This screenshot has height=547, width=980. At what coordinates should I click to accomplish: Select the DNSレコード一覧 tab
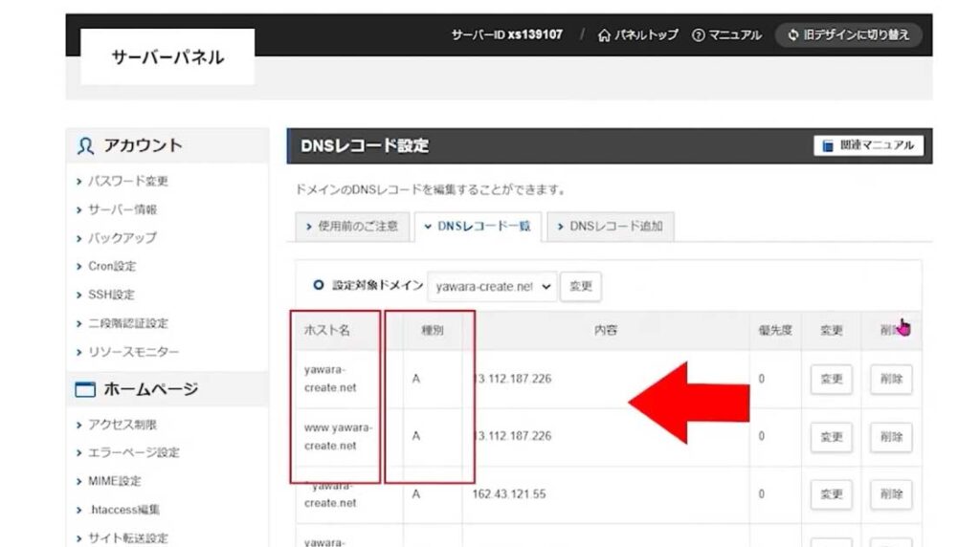point(478,226)
